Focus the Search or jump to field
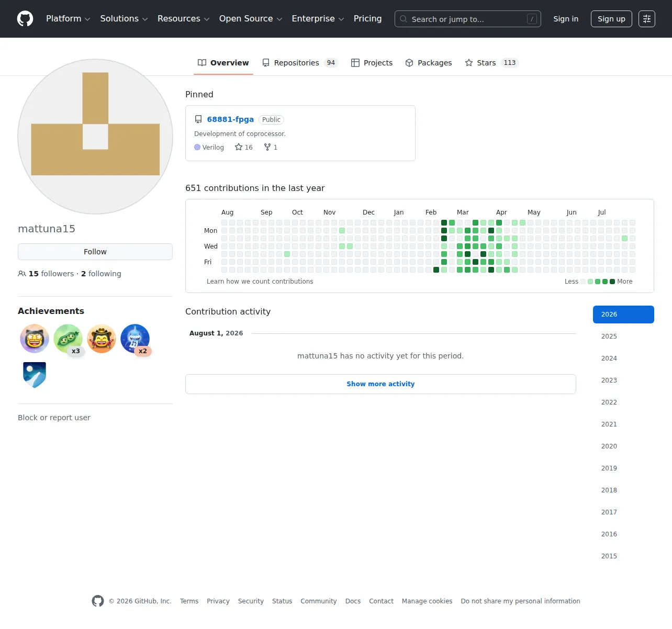 point(468,19)
